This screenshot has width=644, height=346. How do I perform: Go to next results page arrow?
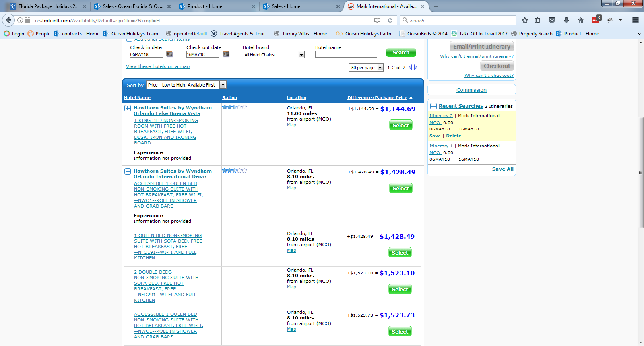(416, 68)
